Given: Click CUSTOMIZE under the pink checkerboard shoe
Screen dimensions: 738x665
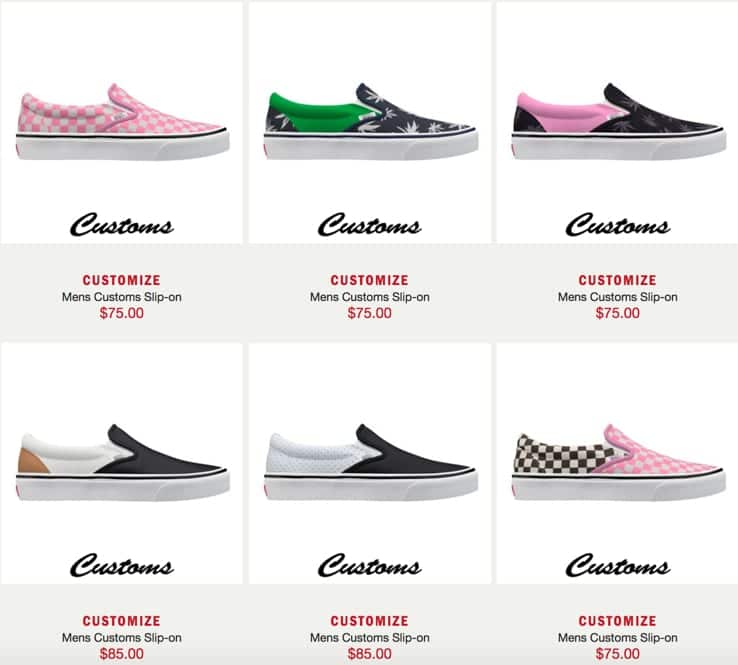Looking at the screenshot, I should (x=121, y=280).
